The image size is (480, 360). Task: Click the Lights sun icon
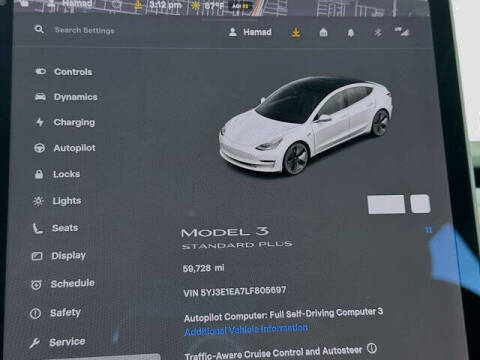click(38, 201)
